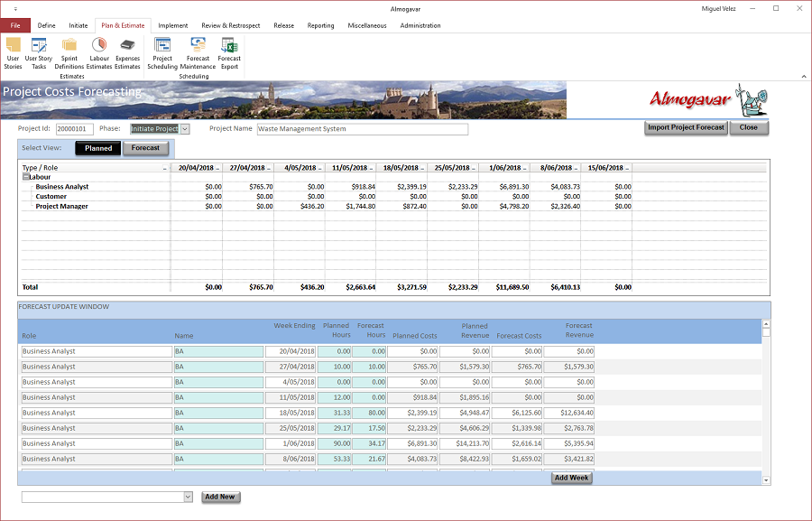The image size is (812, 521).
Task: Open the 20/04/2018 column header dropdown
Action: [218, 169]
